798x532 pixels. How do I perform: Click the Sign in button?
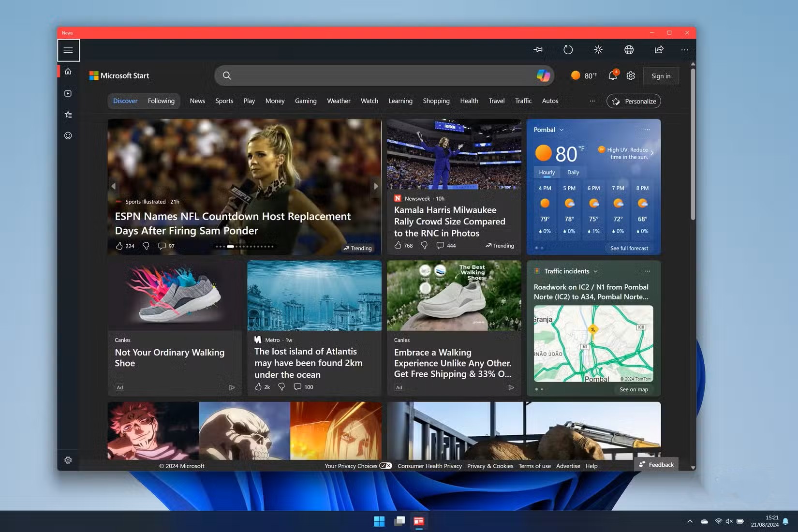[x=661, y=75]
